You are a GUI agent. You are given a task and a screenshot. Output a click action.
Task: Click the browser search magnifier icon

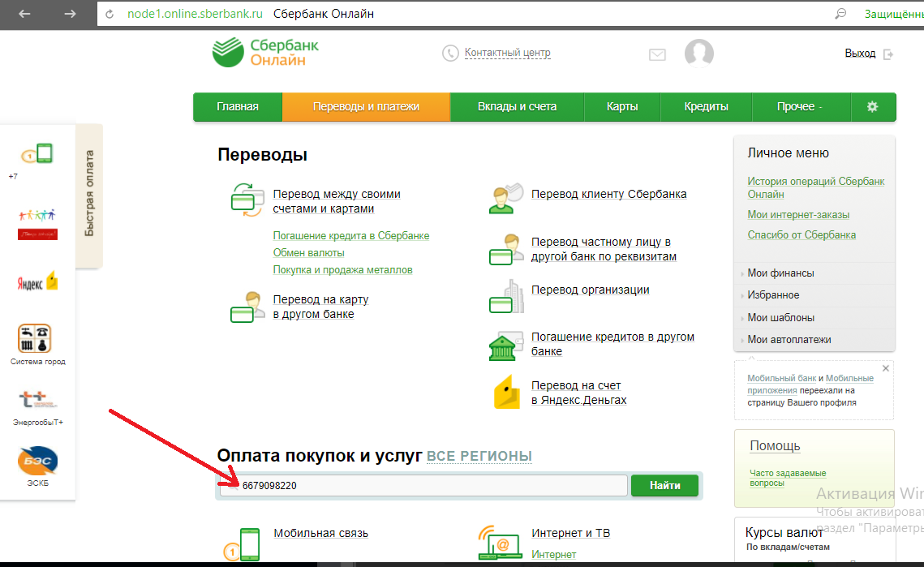[x=840, y=14]
